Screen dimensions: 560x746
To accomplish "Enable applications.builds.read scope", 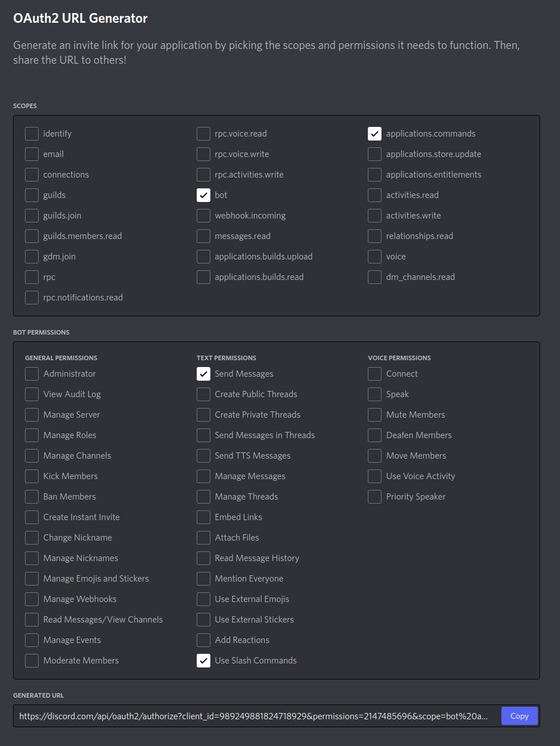I will click(x=204, y=277).
